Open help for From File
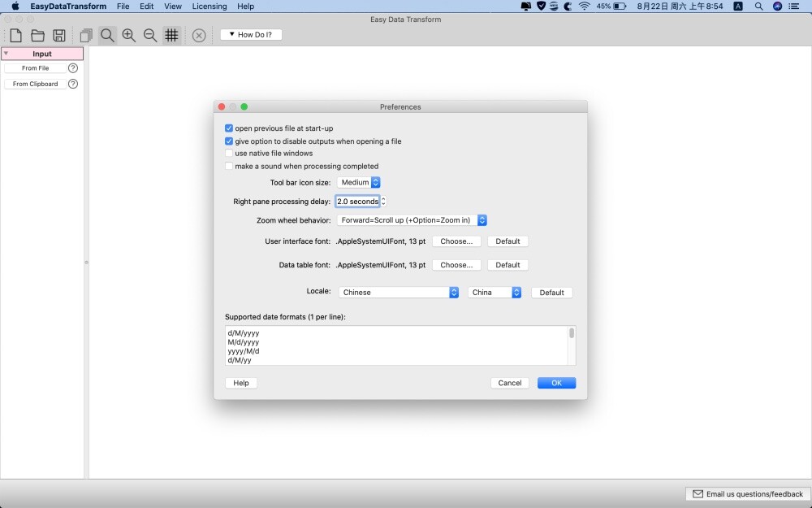The image size is (812, 508). tap(73, 68)
